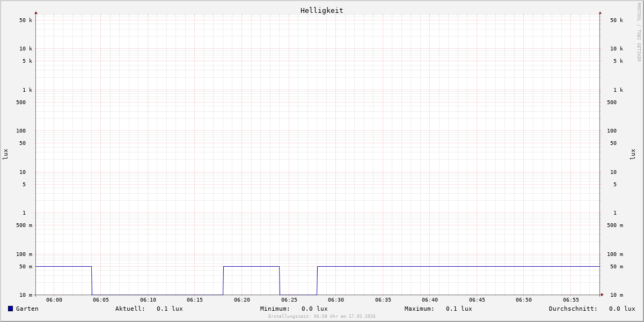Click the red arrow atop the left y-axis
Viewport: 644px width, 322px height.
(x=36, y=12)
